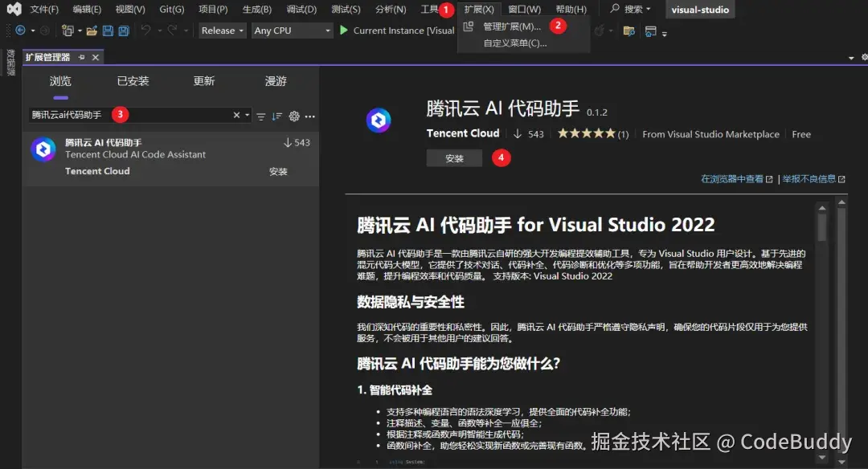Navigate backward using the back arrow icon

coord(20,30)
